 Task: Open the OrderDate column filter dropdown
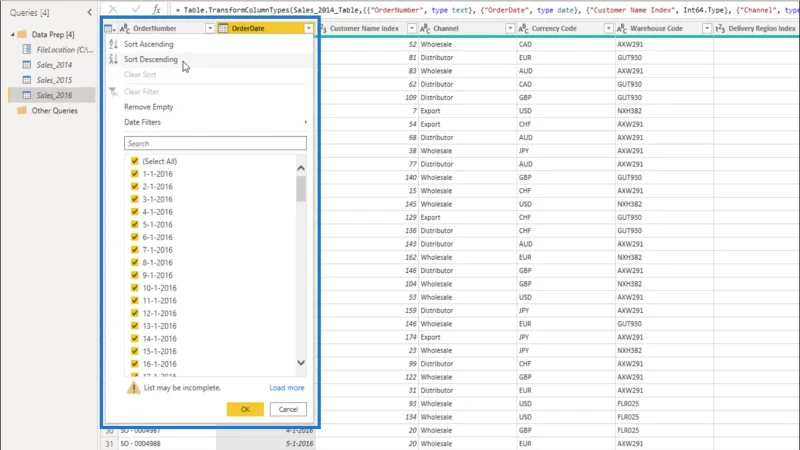pyautogui.click(x=309, y=29)
